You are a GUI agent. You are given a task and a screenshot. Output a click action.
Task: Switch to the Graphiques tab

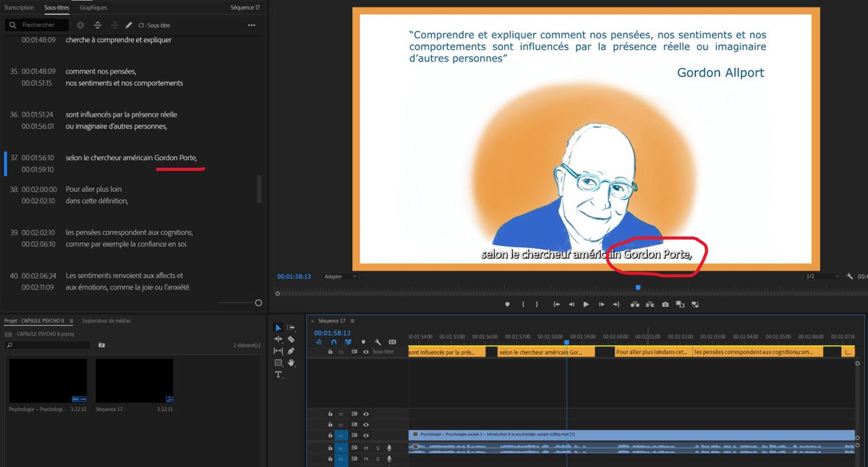[93, 7]
